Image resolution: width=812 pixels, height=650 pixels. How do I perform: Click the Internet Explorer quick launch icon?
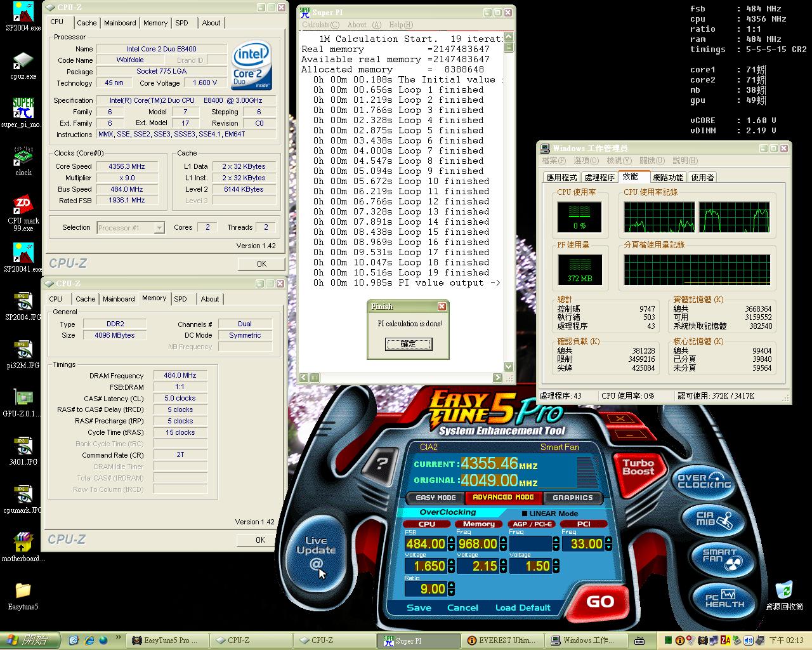(x=89, y=640)
